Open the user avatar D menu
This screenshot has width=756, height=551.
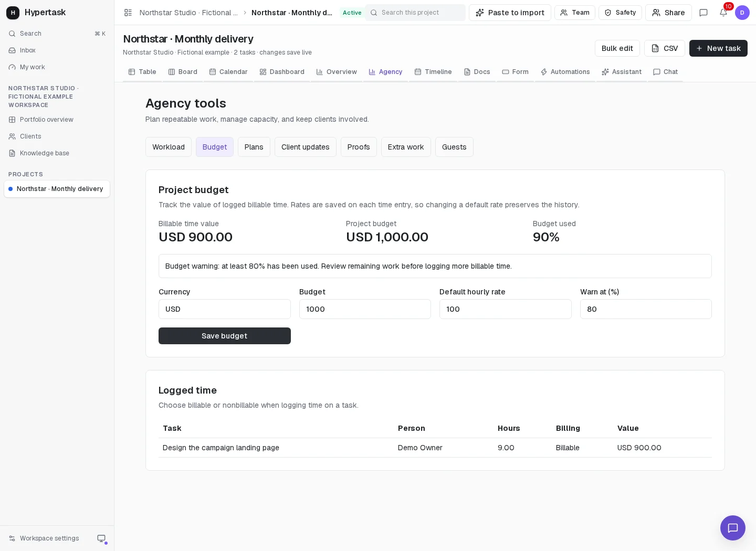pos(742,13)
